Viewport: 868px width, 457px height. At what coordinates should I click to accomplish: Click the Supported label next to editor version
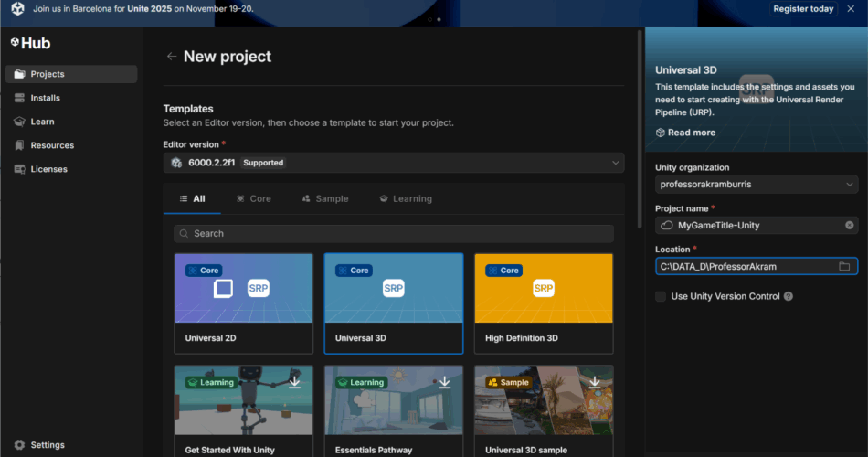[263, 163]
